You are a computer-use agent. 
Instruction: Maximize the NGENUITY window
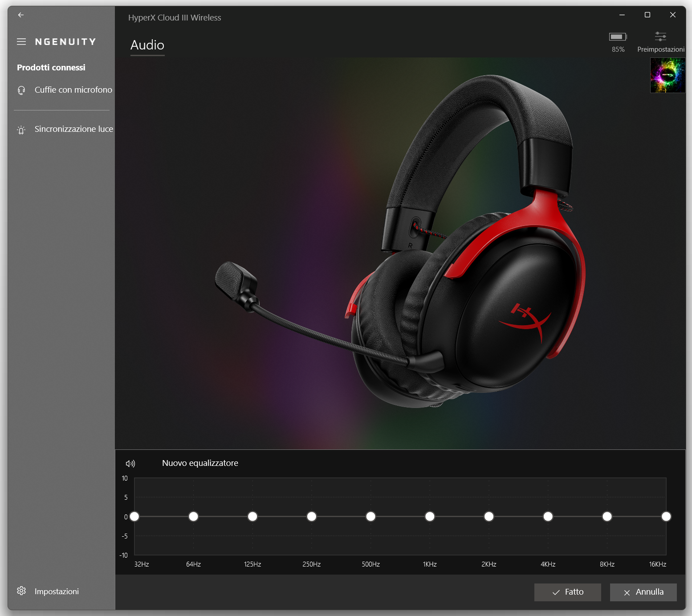(x=647, y=15)
